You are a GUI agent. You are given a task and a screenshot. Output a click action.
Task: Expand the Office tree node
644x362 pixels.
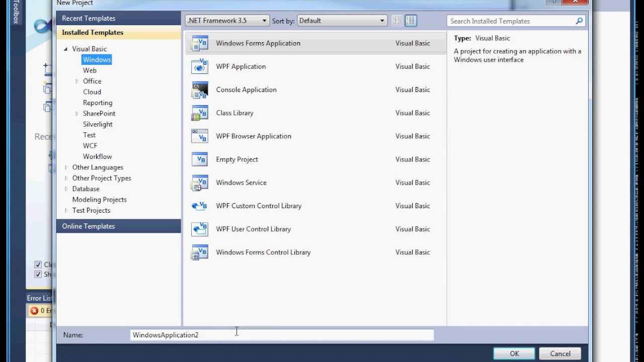click(77, 81)
